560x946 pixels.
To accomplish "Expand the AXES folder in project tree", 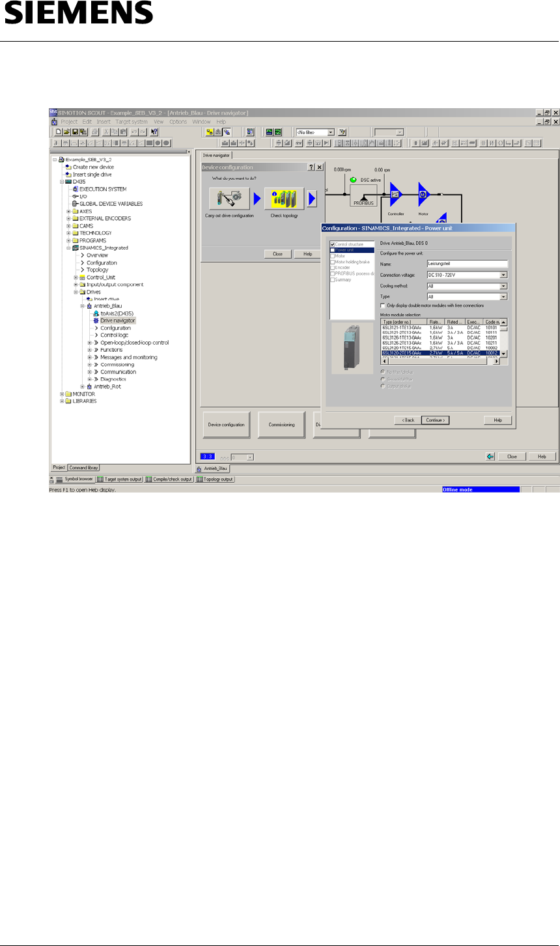I will pos(68,211).
